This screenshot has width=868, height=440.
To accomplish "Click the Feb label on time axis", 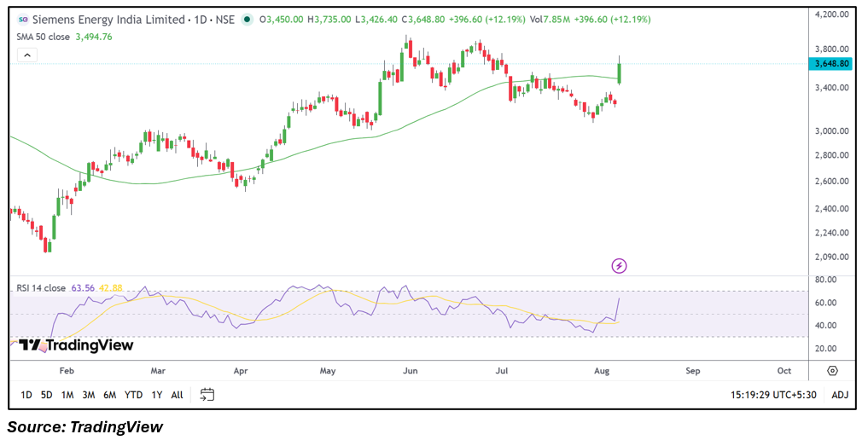I will click(x=67, y=371).
